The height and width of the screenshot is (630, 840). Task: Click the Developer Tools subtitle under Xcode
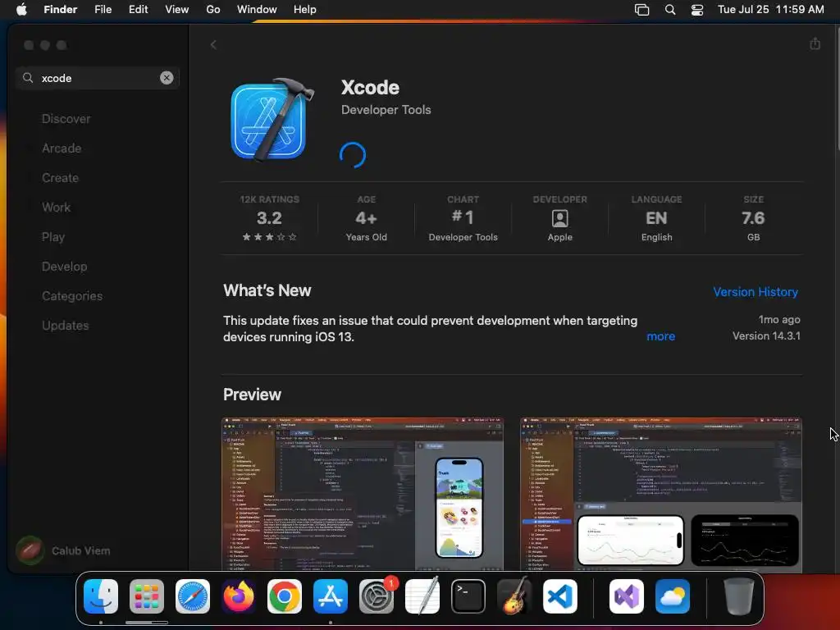[386, 110]
